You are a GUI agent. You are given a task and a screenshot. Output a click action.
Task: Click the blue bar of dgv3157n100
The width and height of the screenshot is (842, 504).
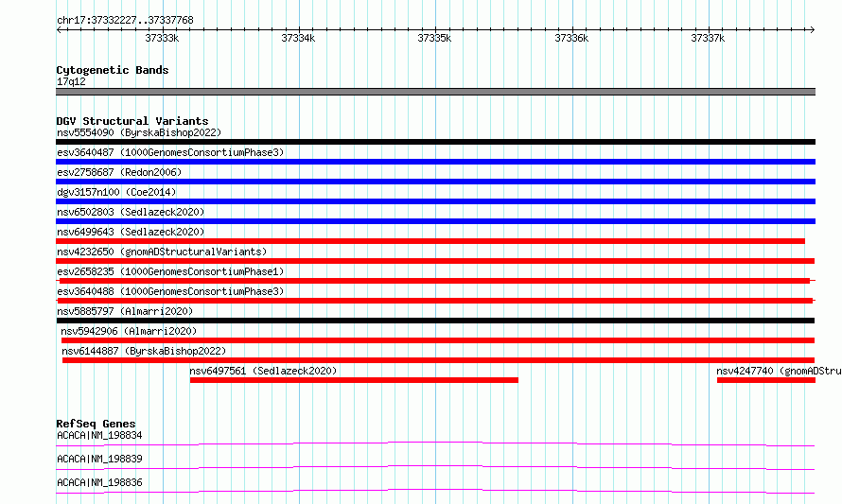[x=435, y=201]
